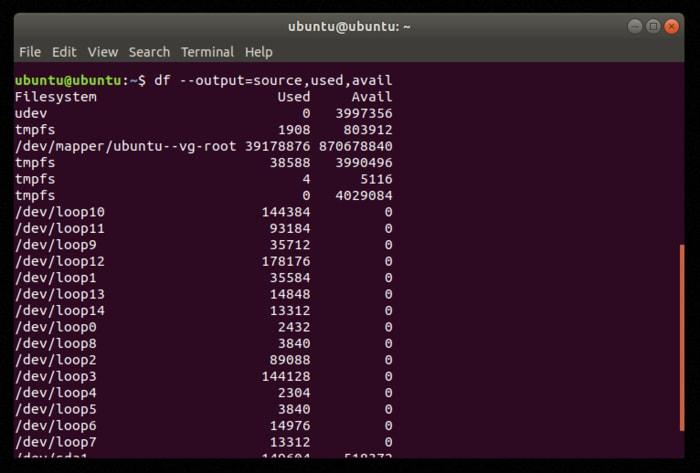Click the /dev/loop5 entry
This screenshot has height=473, width=700.
click(55, 410)
